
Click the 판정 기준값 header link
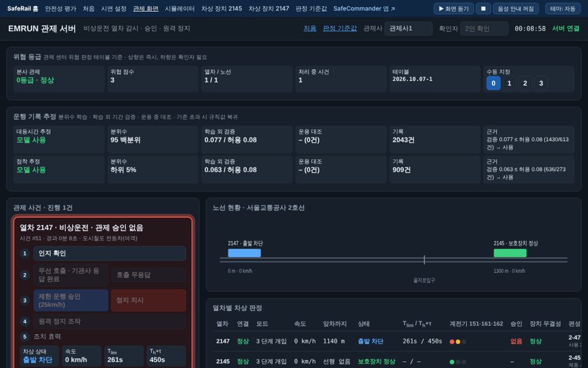coord(340,28)
